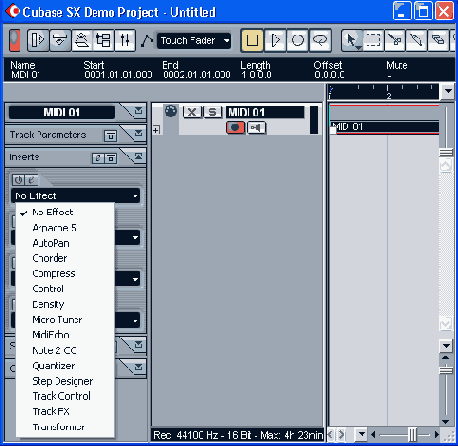Select the Glue tool

pos(416,41)
